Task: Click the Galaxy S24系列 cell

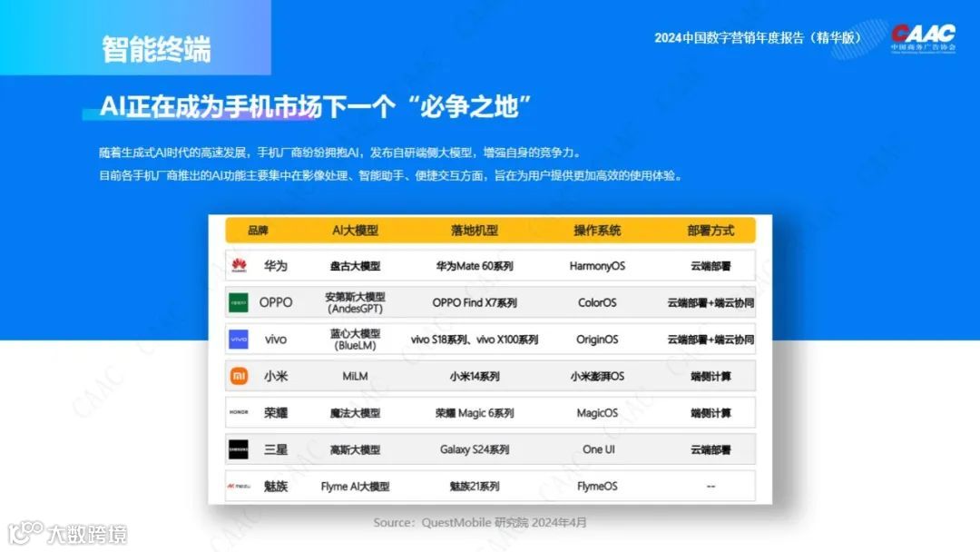Action: (x=475, y=450)
